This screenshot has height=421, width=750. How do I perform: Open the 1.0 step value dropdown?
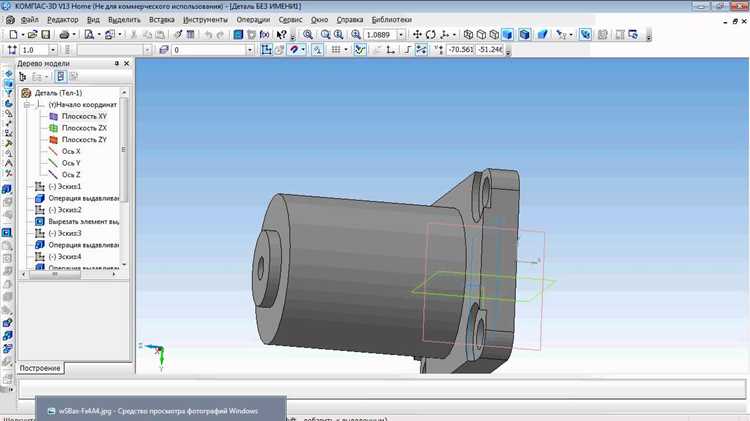(53, 50)
